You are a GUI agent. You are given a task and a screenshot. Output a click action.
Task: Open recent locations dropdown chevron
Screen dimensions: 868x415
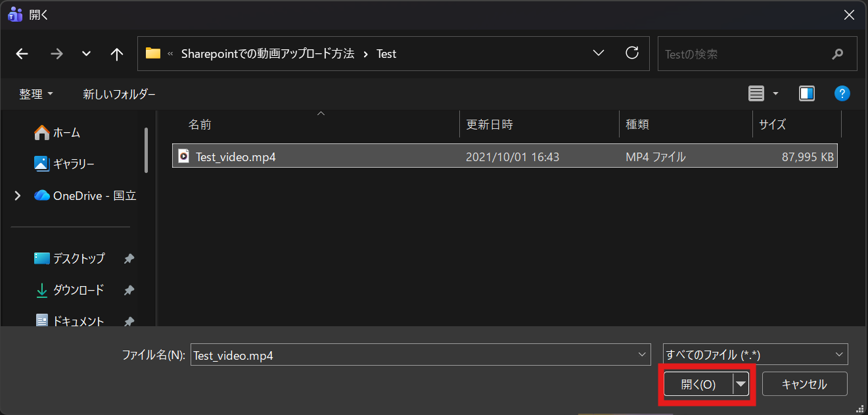pos(86,54)
